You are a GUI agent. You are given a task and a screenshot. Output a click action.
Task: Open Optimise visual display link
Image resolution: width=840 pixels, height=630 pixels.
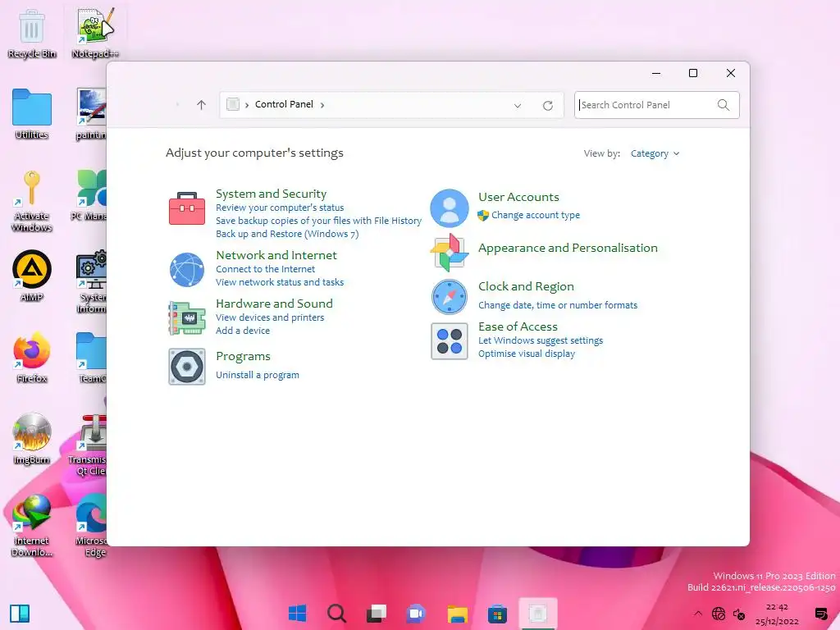527,354
